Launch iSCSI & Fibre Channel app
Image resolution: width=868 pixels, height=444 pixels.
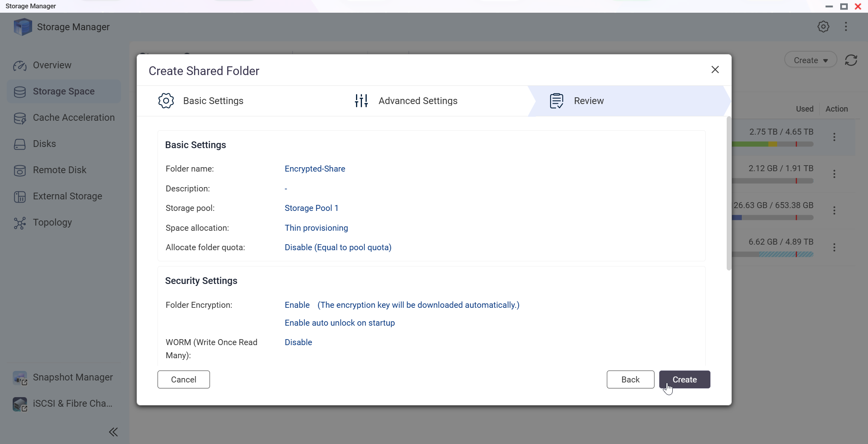pos(64,403)
